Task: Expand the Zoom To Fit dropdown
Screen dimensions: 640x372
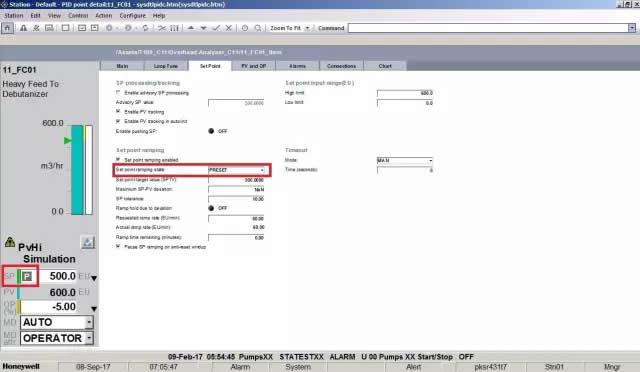Action: pos(307,28)
